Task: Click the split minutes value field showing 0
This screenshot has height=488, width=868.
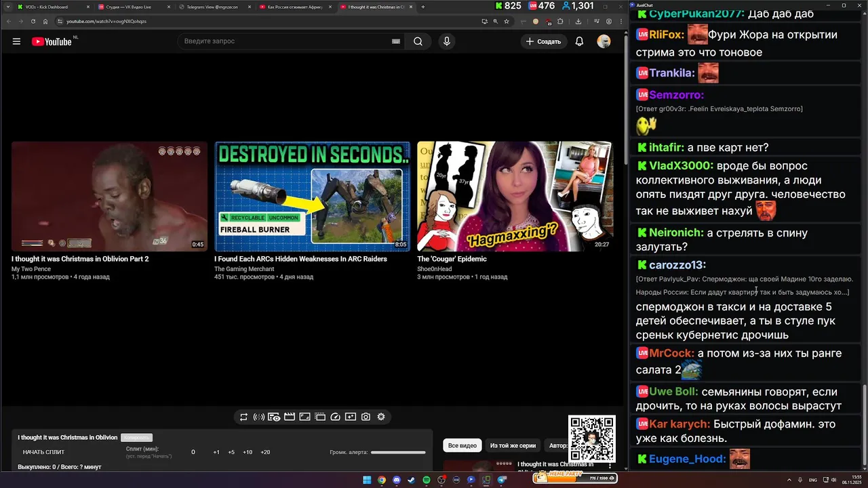Action: [193, 452]
